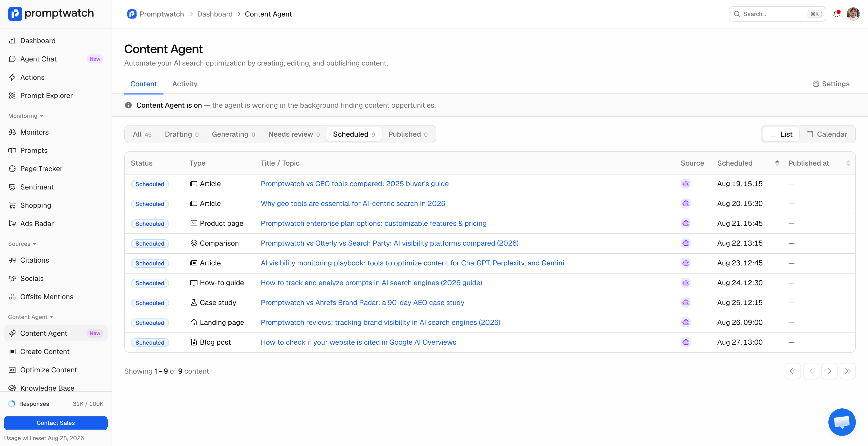
Task: Go to Actions in the sidebar
Action: (56, 77)
